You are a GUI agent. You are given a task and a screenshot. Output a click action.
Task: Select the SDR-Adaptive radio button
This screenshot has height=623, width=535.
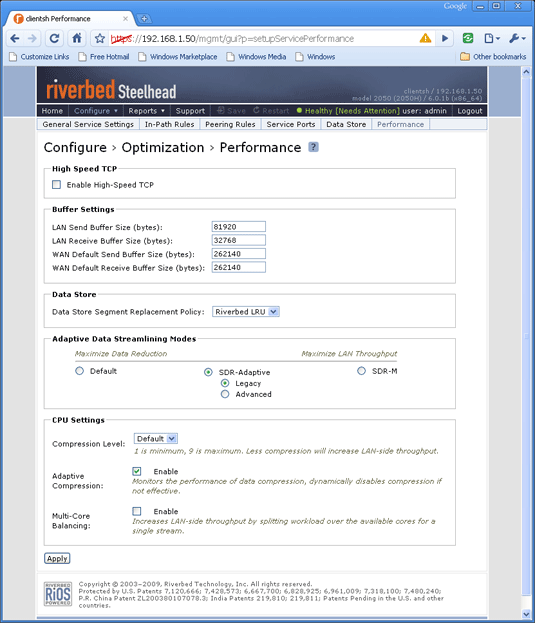coord(208,372)
